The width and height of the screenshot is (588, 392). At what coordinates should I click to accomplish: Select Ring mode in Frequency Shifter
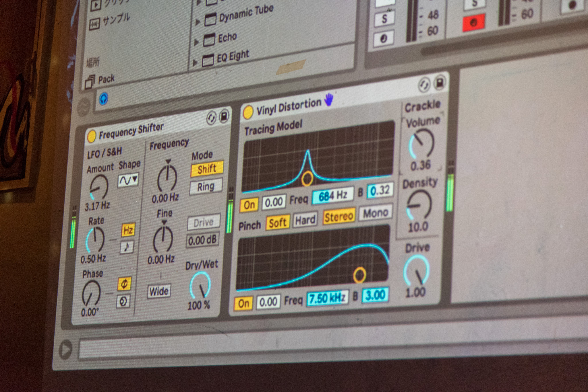206,187
